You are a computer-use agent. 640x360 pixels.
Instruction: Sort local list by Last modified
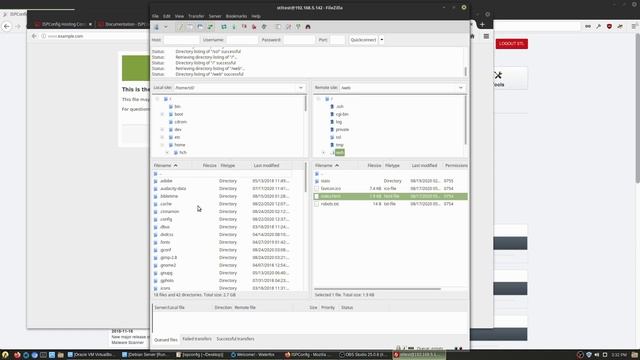(x=266, y=166)
